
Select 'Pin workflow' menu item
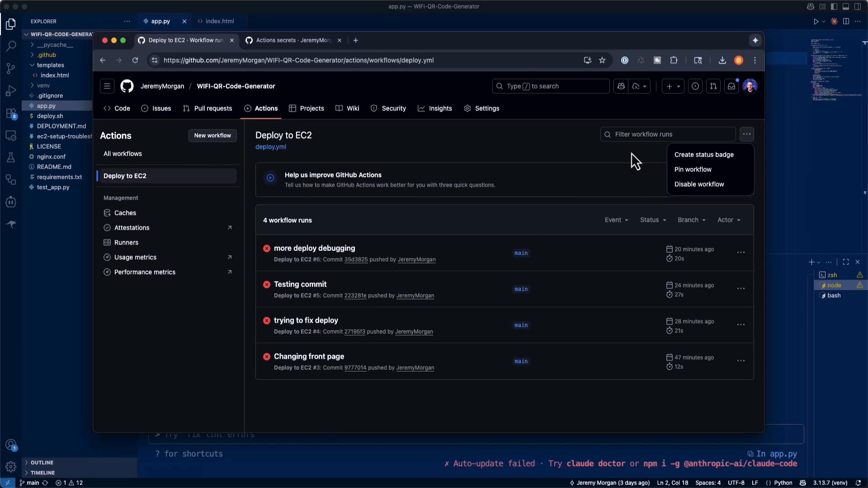(693, 169)
